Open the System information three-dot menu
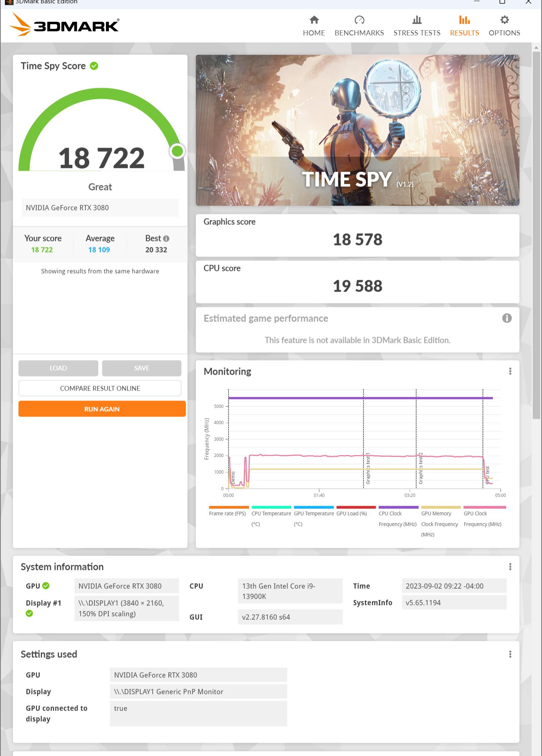Viewport: 542px width, 756px height. [x=510, y=567]
